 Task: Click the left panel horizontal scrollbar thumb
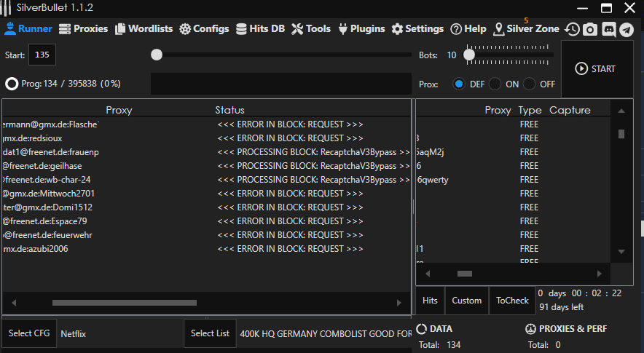coord(125,303)
